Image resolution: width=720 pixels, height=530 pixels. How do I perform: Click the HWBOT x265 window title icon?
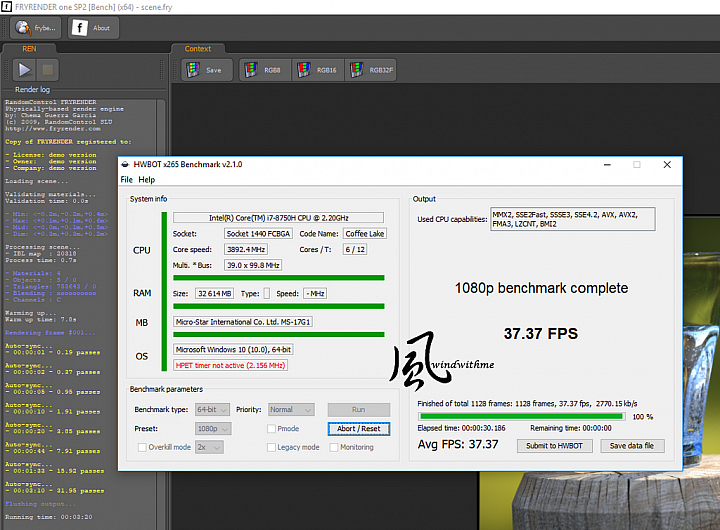pos(125,164)
